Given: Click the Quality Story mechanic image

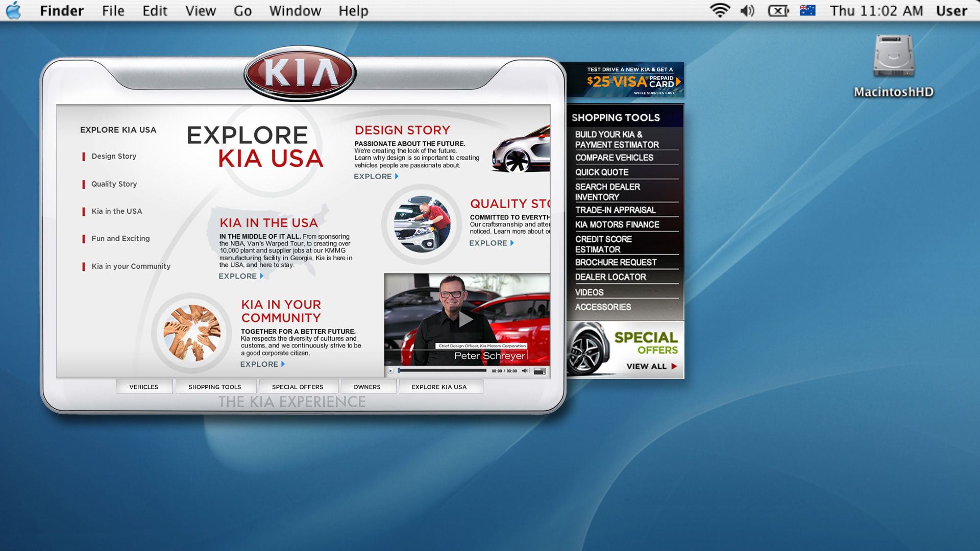Looking at the screenshot, I should coord(422,224).
